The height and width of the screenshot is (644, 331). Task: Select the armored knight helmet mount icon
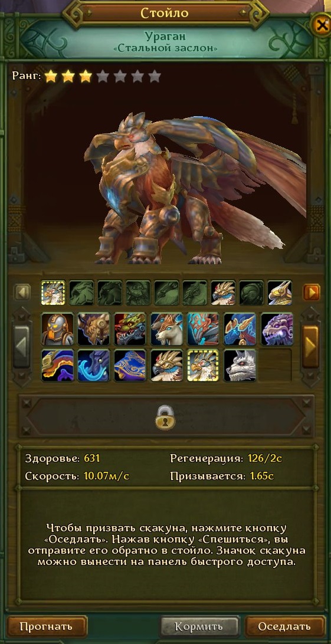pyautogui.click(x=57, y=328)
